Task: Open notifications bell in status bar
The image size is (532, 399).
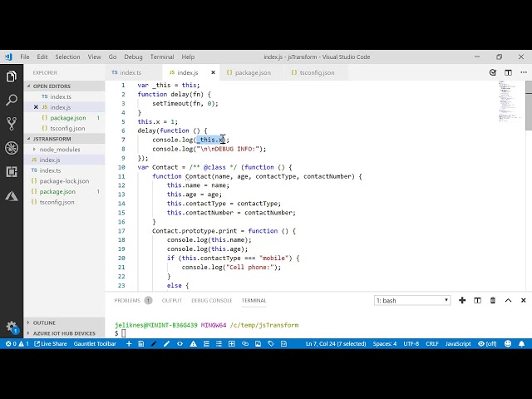Action: point(521,343)
